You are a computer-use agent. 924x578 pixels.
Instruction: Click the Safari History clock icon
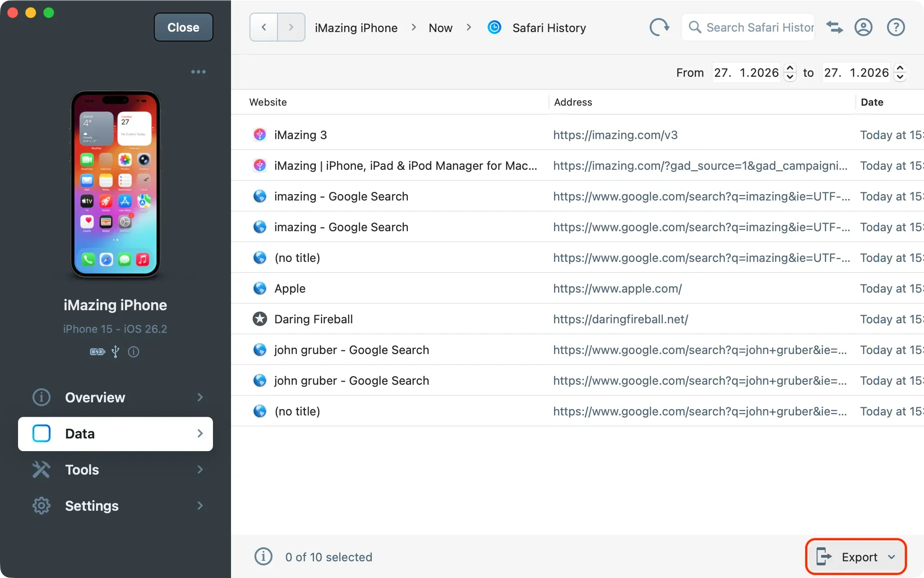point(494,28)
